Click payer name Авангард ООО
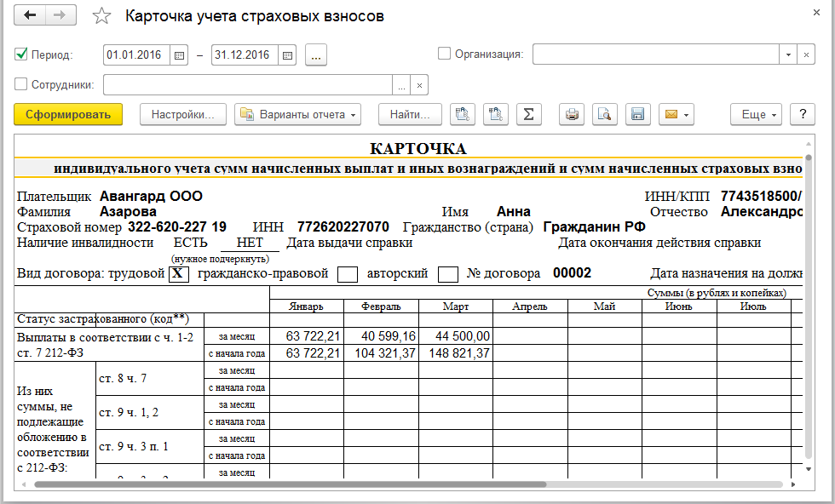Viewport: 835px width, 504px height. 152,197
